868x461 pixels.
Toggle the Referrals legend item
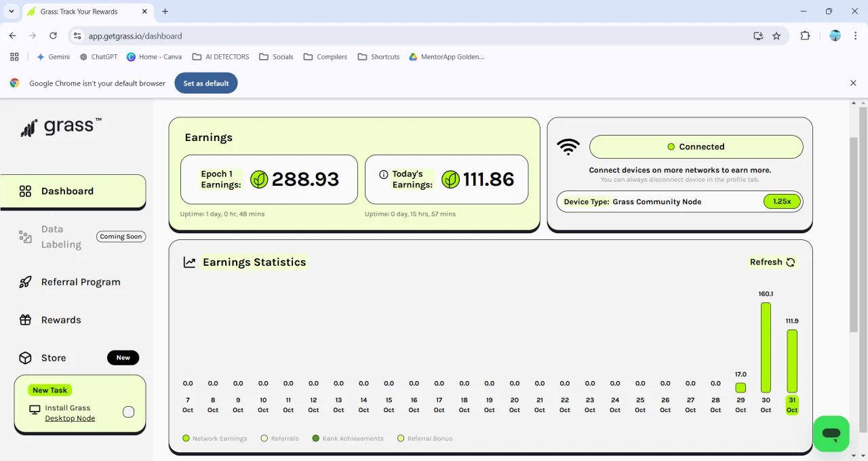tap(280, 439)
